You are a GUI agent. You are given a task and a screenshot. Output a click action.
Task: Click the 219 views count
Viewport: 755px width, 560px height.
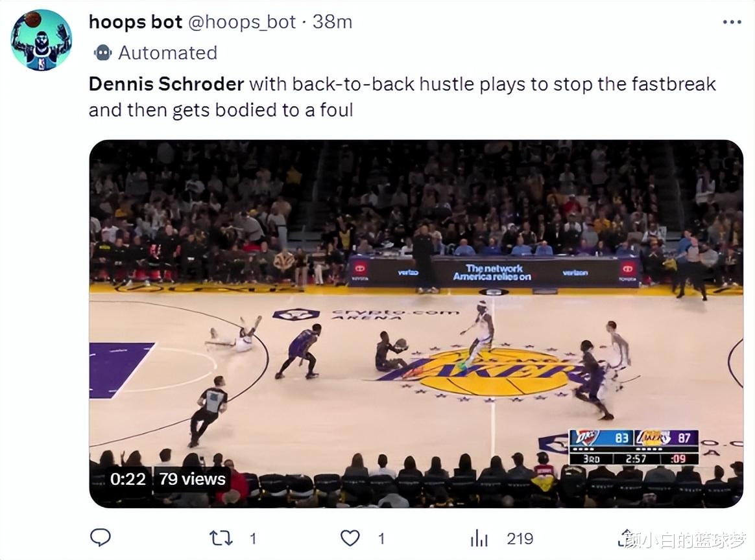(520, 539)
